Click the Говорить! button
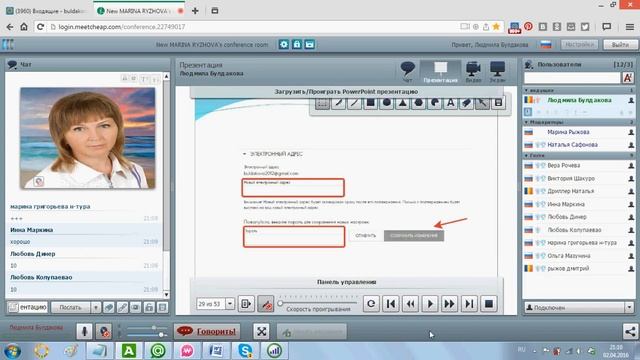Viewport: 640px width, 360px height. (207, 331)
